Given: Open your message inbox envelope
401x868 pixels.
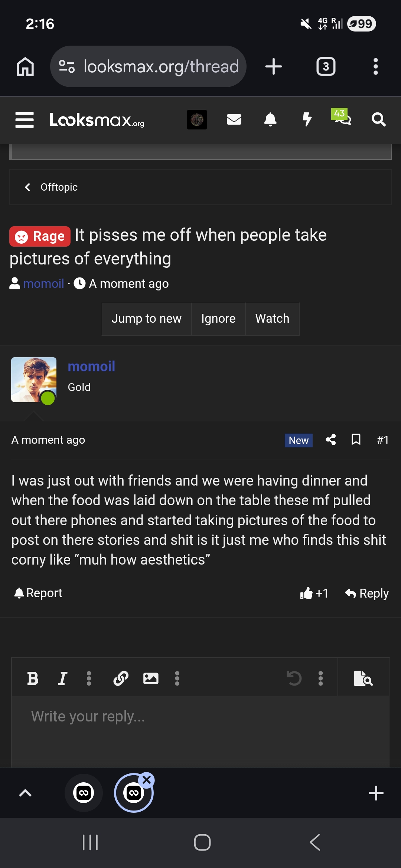Looking at the screenshot, I should pyautogui.click(x=234, y=119).
